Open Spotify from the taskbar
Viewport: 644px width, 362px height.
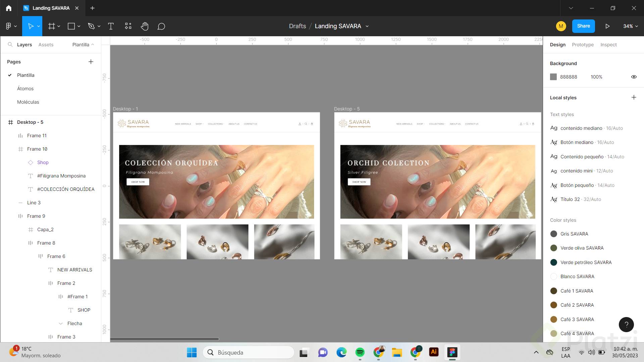click(360, 352)
